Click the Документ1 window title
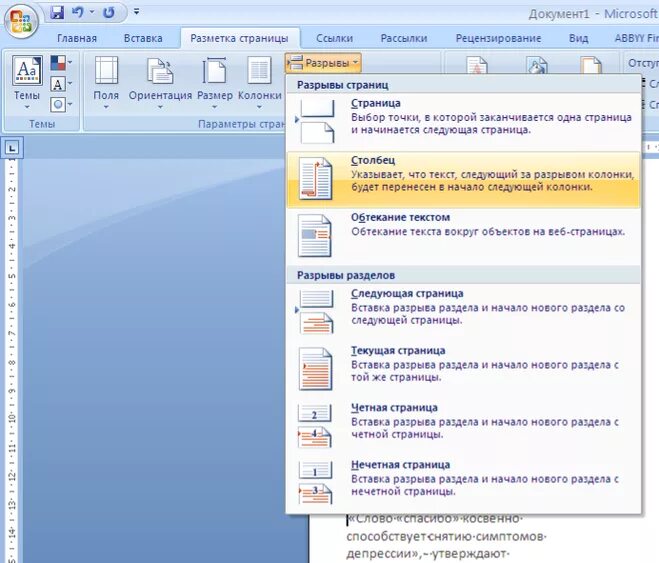Viewport: 659px width, 563px height. pos(559,14)
